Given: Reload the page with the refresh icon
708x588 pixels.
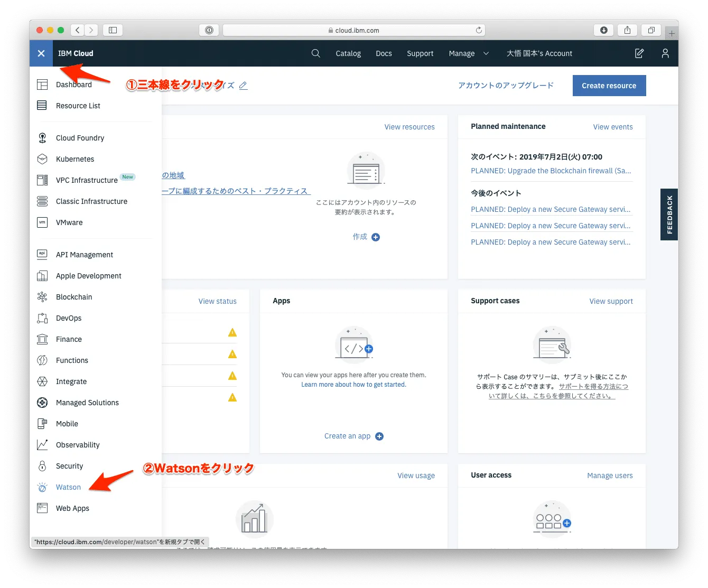Looking at the screenshot, I should (479, 30).
